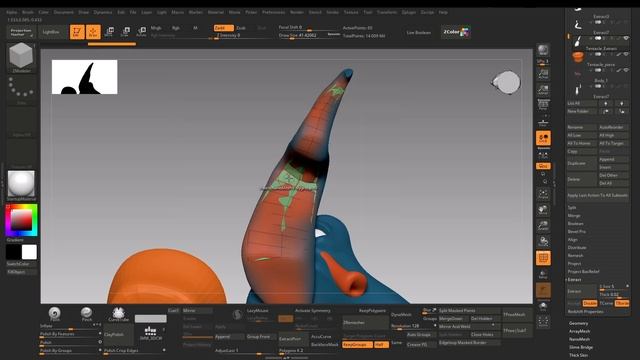Toggle Persp perspective view

coord(543,106)
